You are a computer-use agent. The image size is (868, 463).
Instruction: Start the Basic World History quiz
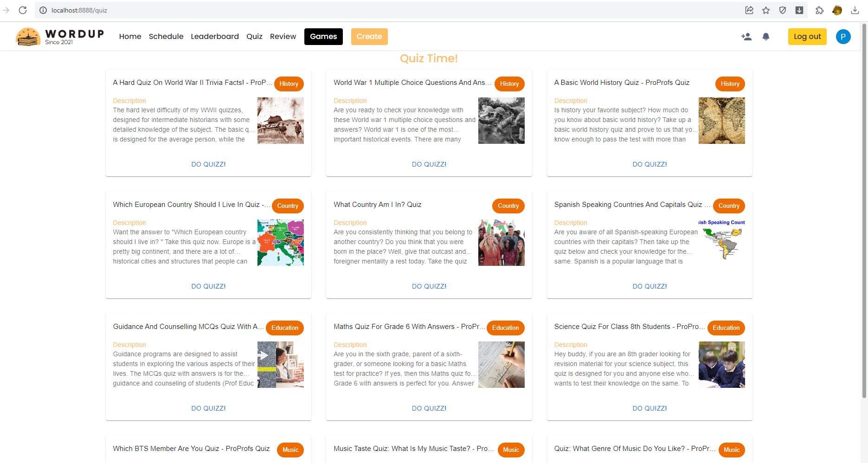pyautogui.click(x=649, y=164)
